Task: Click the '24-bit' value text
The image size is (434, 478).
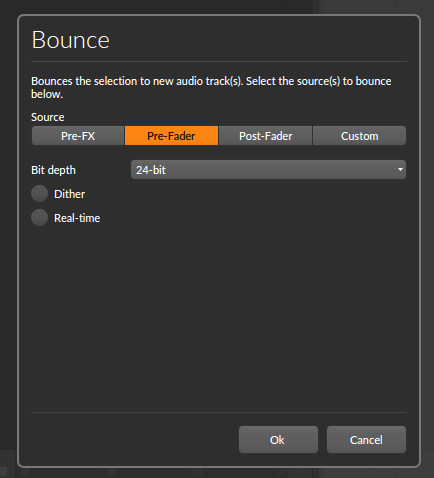Action: coord(151,170)
